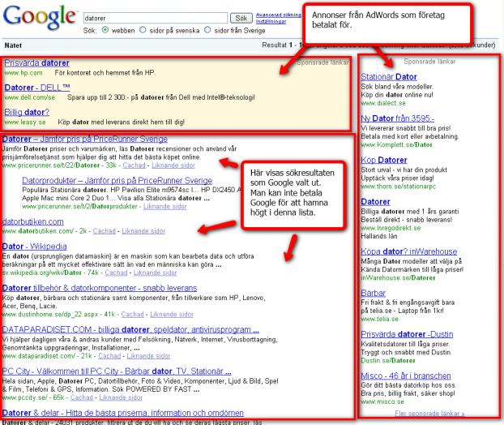Click the Google logo
The image size is (504, 425).
[x=40, y=18]
